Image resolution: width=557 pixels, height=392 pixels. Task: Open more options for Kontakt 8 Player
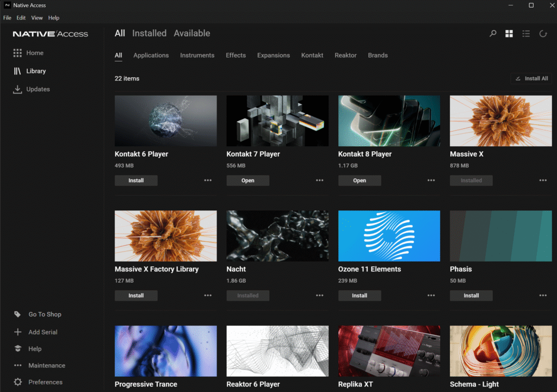[431, 181]
